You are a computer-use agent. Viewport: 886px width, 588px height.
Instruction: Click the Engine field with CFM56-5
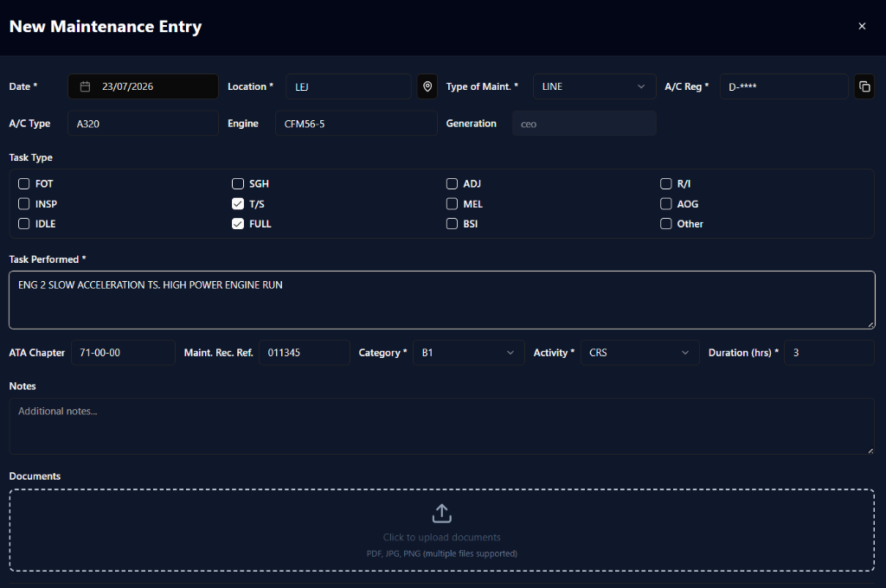pos(356,123)
